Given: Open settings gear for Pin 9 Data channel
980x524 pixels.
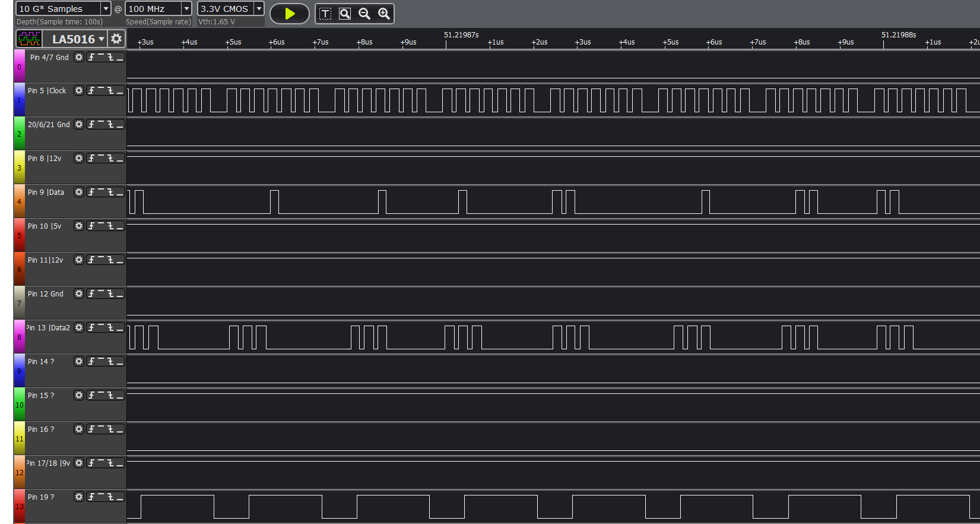Looking at the screenshot, I should [x=79, y=192].
